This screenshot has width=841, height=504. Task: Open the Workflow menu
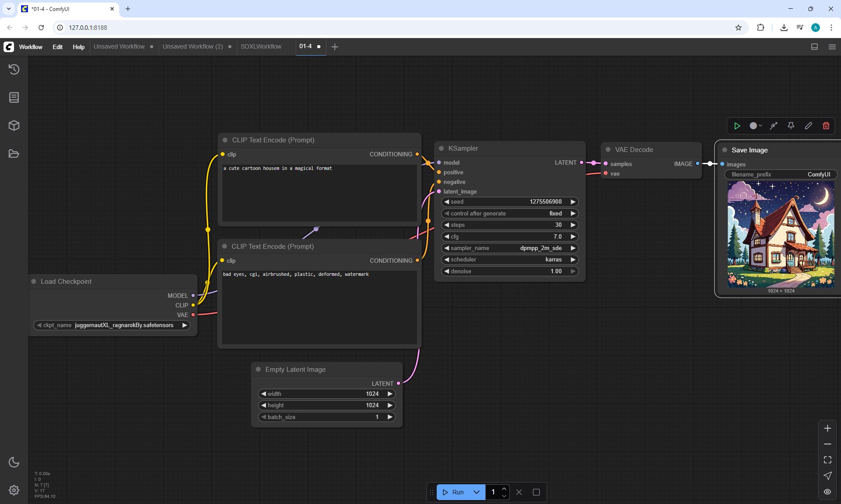coord(31,47)
